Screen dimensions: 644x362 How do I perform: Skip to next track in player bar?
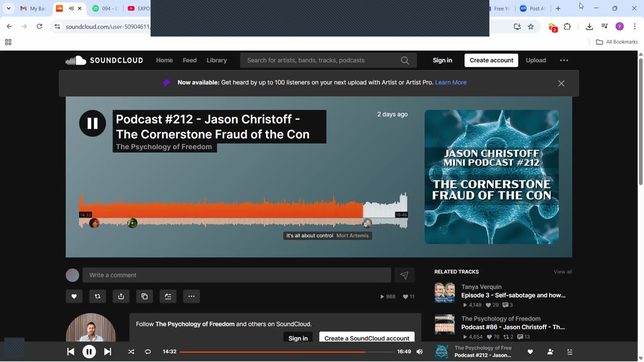pos(108,352)
